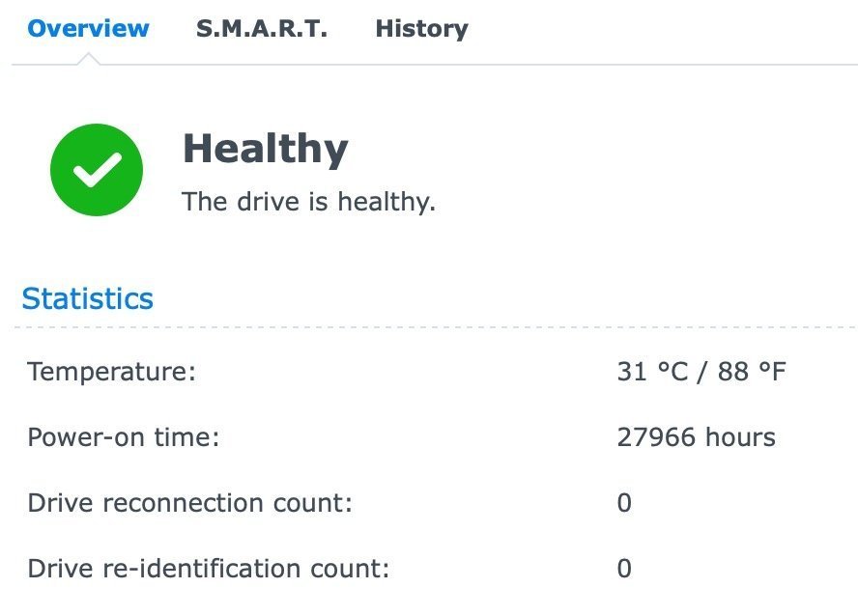Select the Drive re-identification count label
The image size is (858, 616).
click(x=208, y=569)
